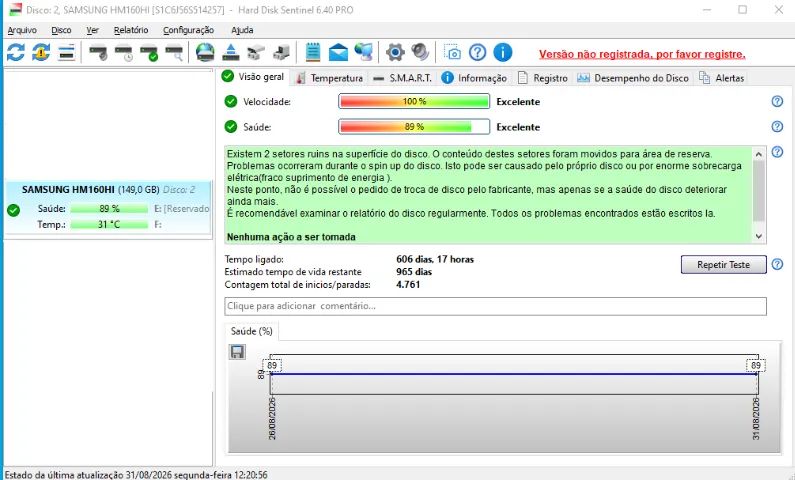Click the gray camera-like device toolbar icon

[x=256, y=52]
